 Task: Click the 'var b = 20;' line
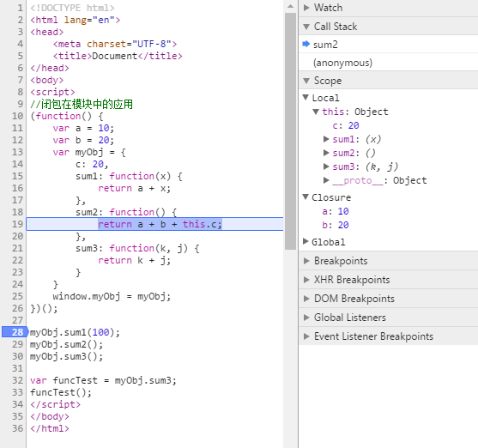(83, 140)
